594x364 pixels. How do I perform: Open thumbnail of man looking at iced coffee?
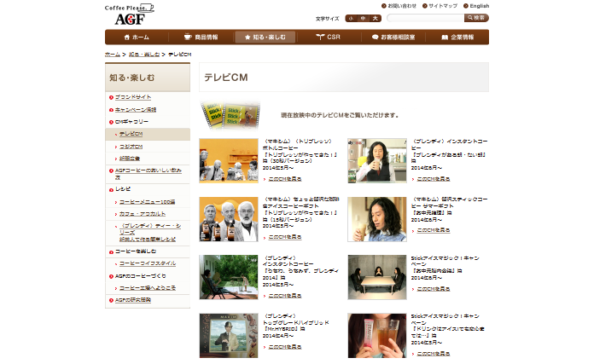pos(377,219)
